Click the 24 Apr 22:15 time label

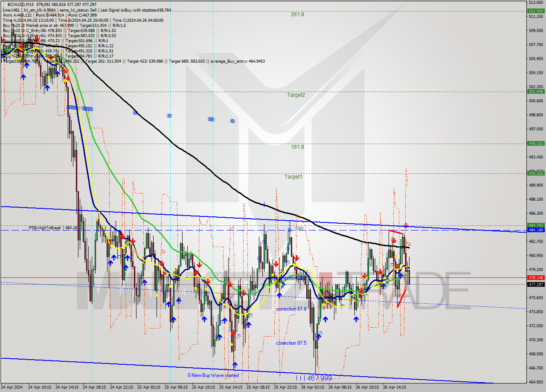coord(122,387)
